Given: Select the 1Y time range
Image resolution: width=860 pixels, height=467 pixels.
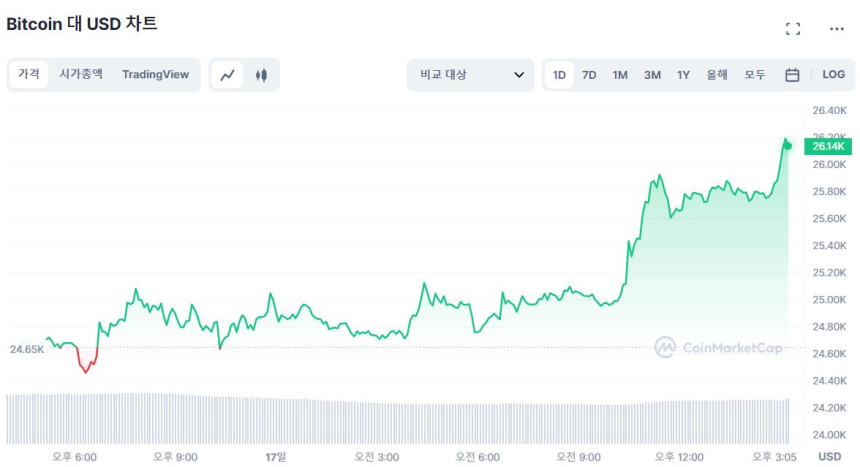Looking at the screenshot, I should (683, 75).
